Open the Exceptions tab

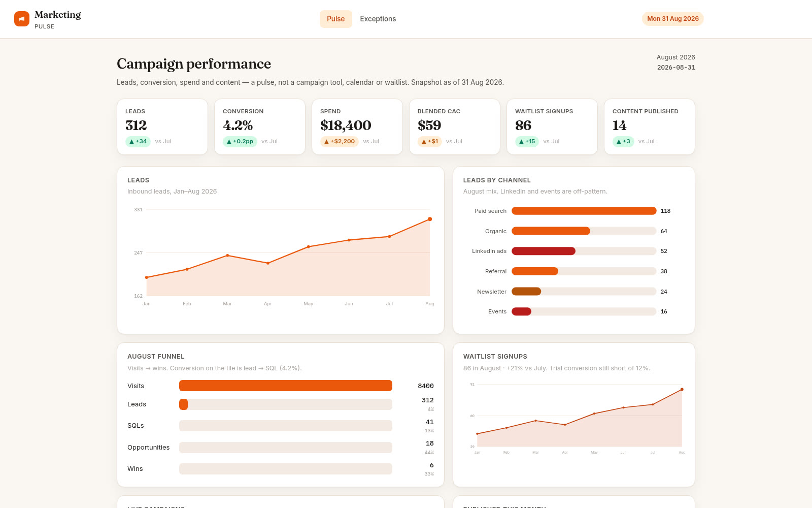[378, 19]
